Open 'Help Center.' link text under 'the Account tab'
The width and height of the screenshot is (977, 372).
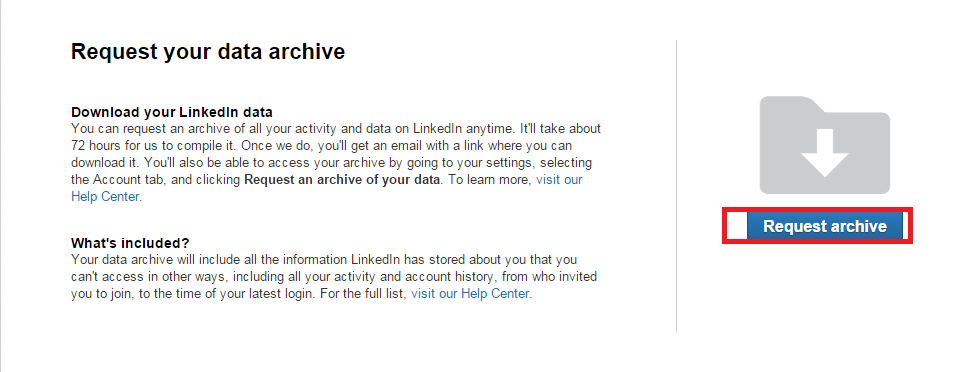point(107,197)
